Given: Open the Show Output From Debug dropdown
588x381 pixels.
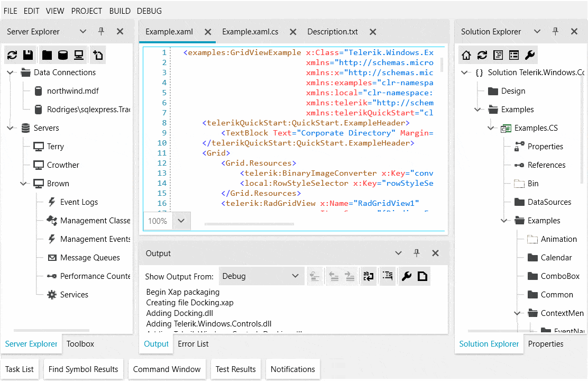Looking at the screenshot, I should pos(261,276).
